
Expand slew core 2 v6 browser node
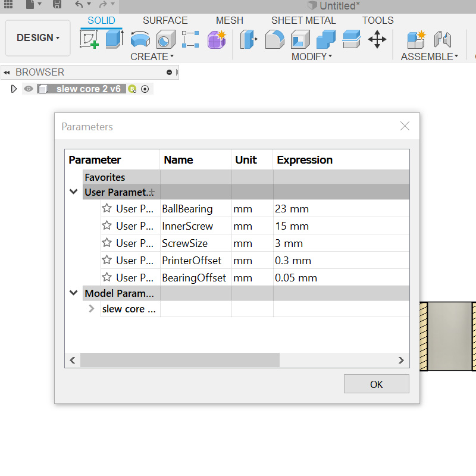14,89
